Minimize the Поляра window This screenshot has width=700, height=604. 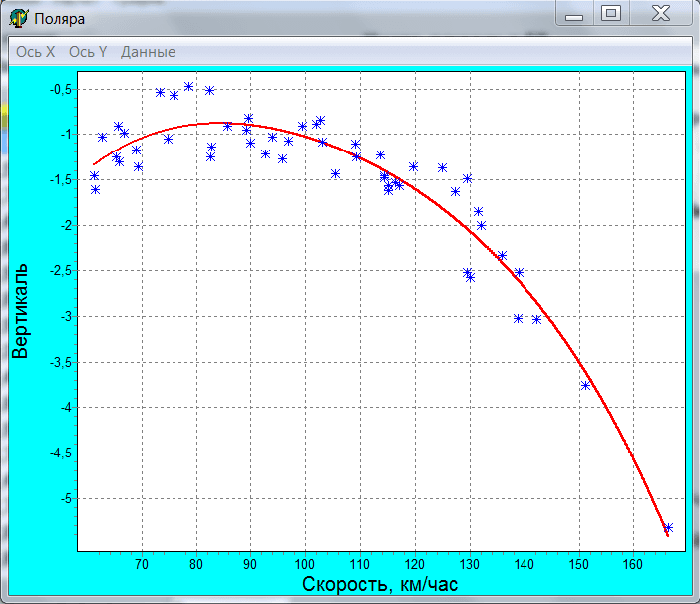[571, 14]
